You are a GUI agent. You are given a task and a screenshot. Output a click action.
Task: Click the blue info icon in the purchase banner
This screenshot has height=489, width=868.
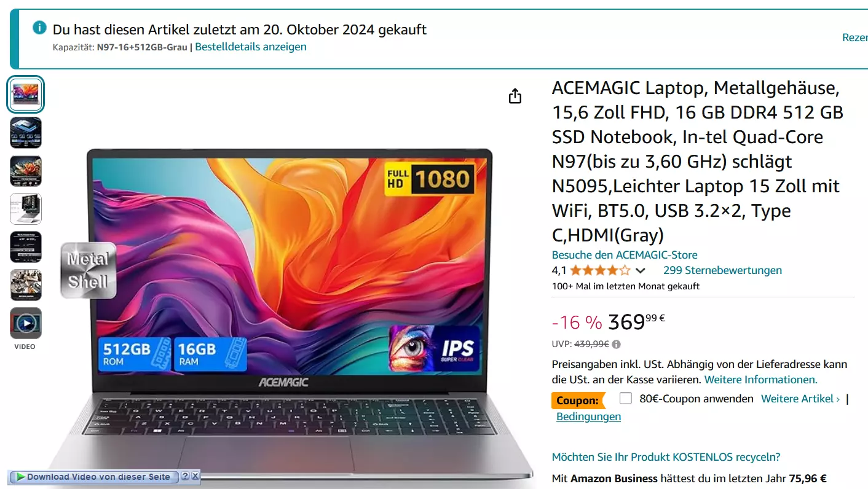coord(39,28)
